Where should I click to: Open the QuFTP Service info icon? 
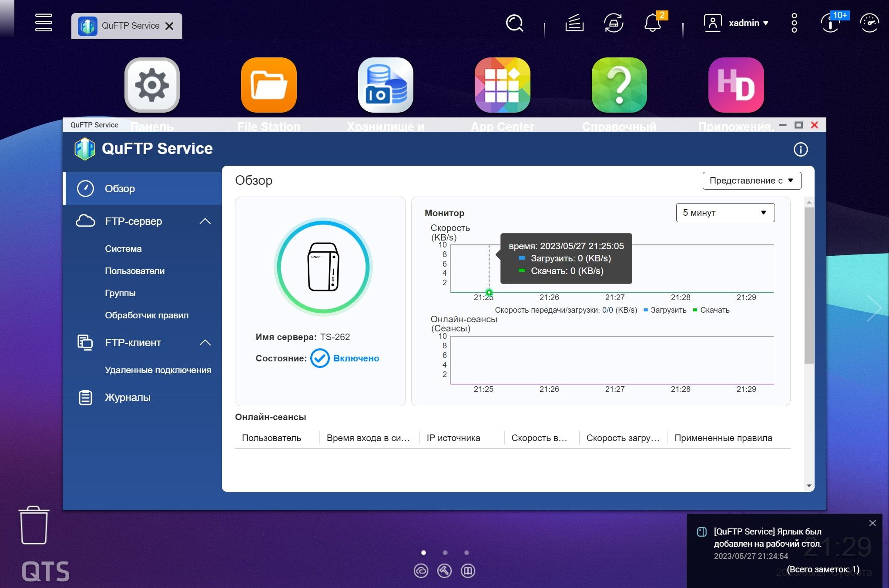coord(800,150)
